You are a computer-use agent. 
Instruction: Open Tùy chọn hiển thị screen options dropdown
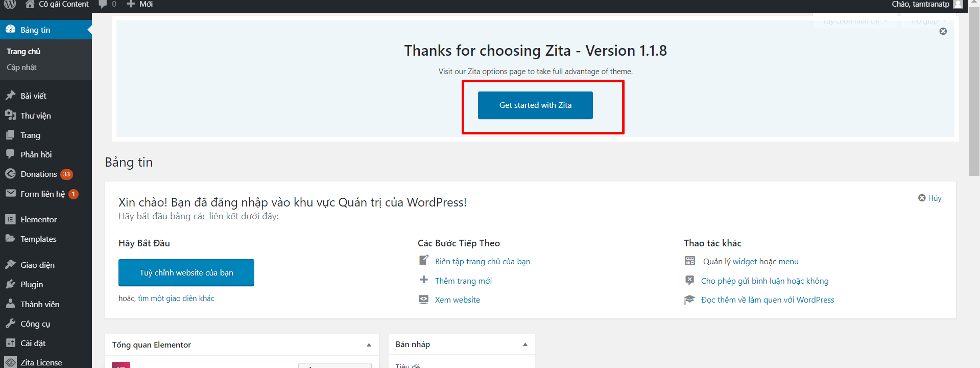coord(855,21)
